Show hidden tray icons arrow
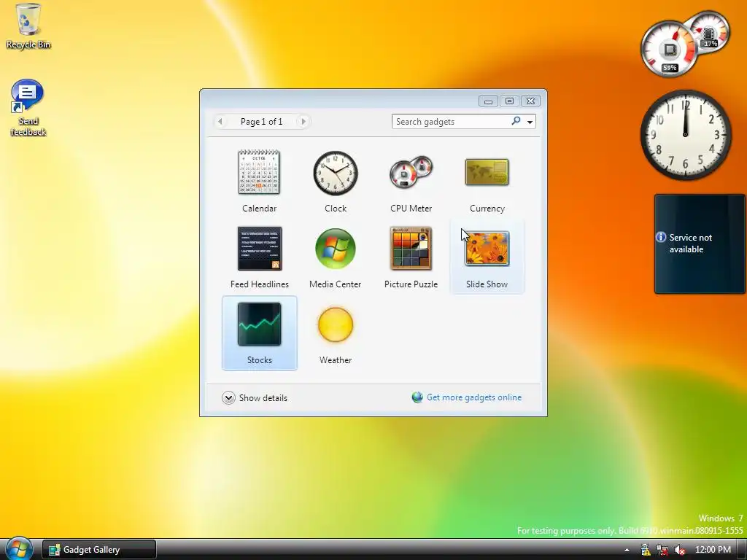The height and width of the screenshot is (560, 747). (x=627, y=550)
